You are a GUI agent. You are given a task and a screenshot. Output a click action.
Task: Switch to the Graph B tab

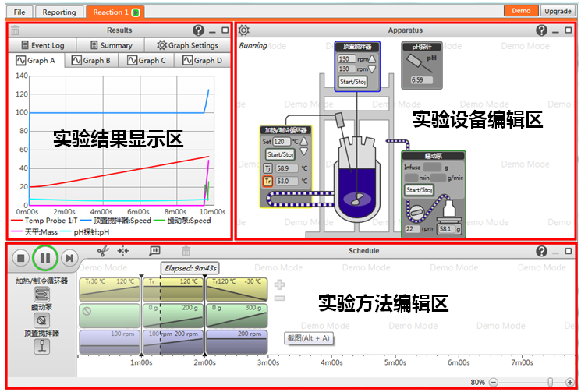(x=90, y=60)
